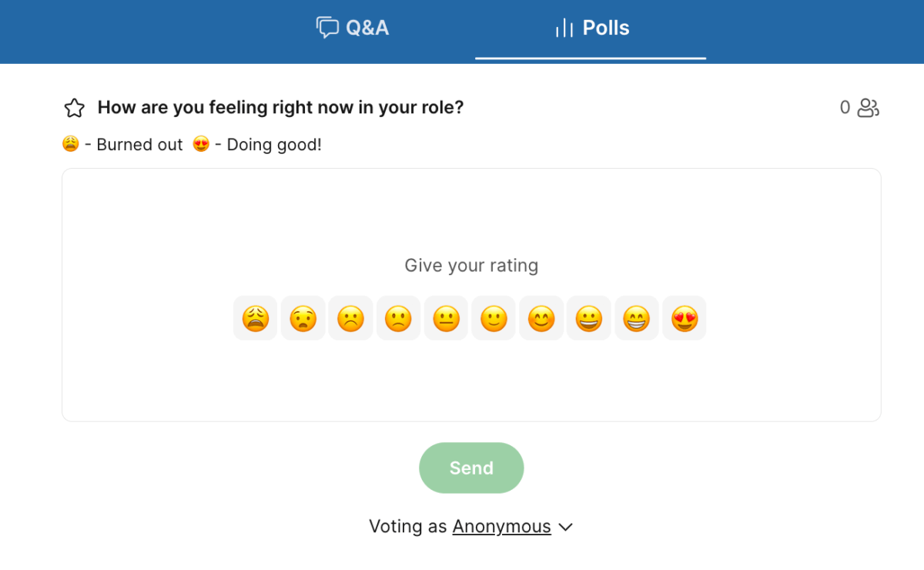Viewport: 924px width, 570px height.
Task: Expand the voting identity chevron
Action: click(565, 528)
